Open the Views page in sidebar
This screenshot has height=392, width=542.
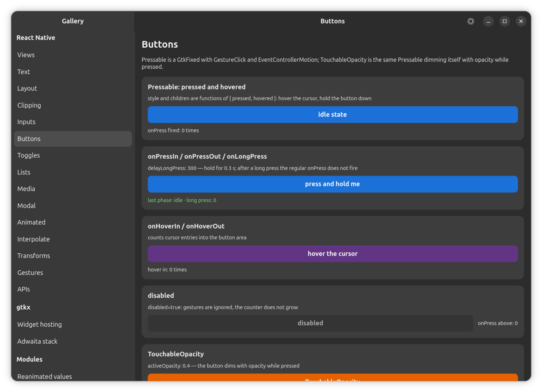click(73, 55)
